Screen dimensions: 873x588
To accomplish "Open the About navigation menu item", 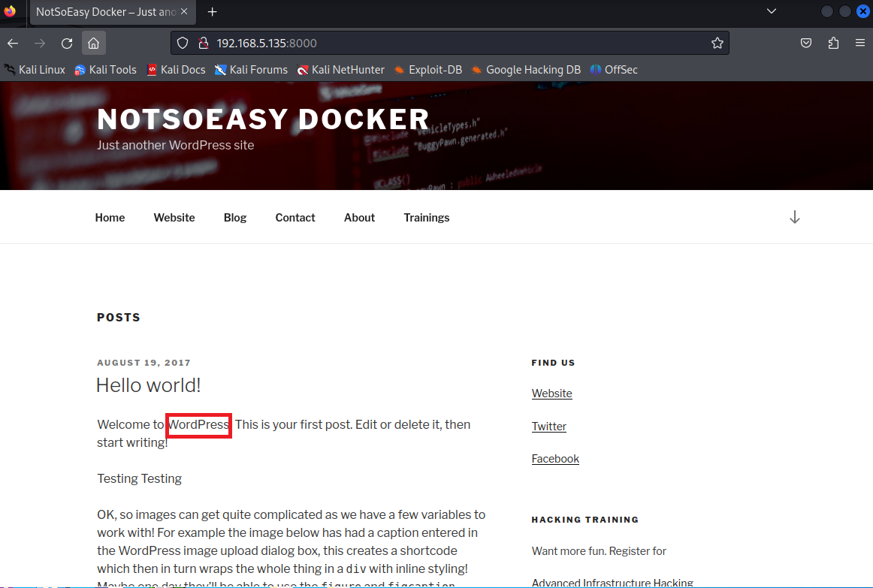I will tap(359, 218).
